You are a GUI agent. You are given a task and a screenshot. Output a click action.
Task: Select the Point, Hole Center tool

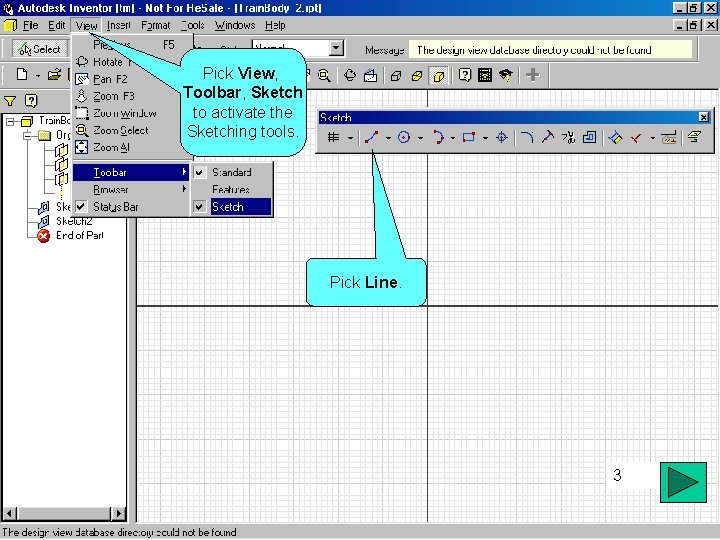point(502,137)
